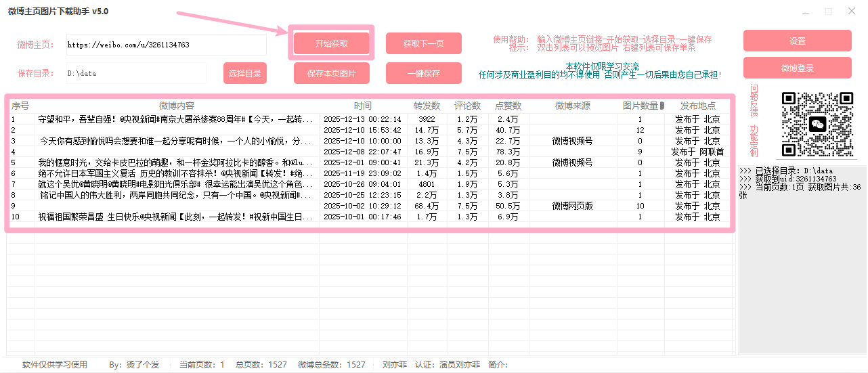This screenshot has height=373, width=868.
Task: Click repost count 4801
Action: pyautogui.click(x=427, y=184)
